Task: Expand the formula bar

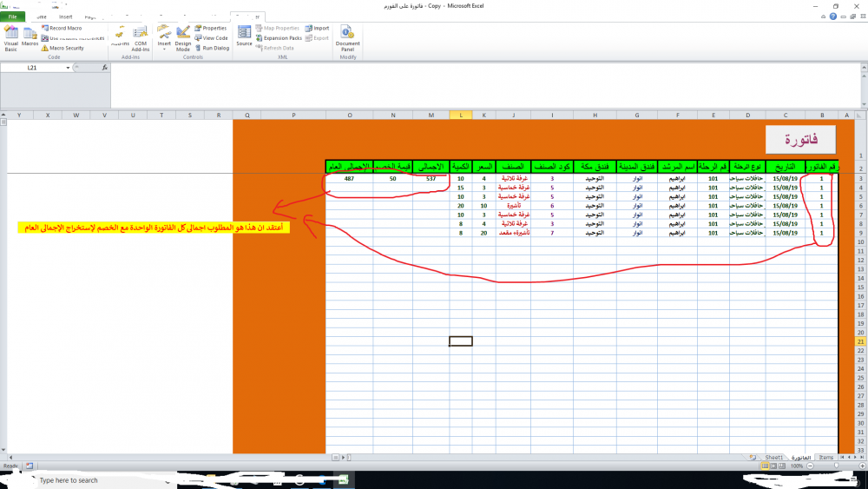Action: click(x=864, y=68)
